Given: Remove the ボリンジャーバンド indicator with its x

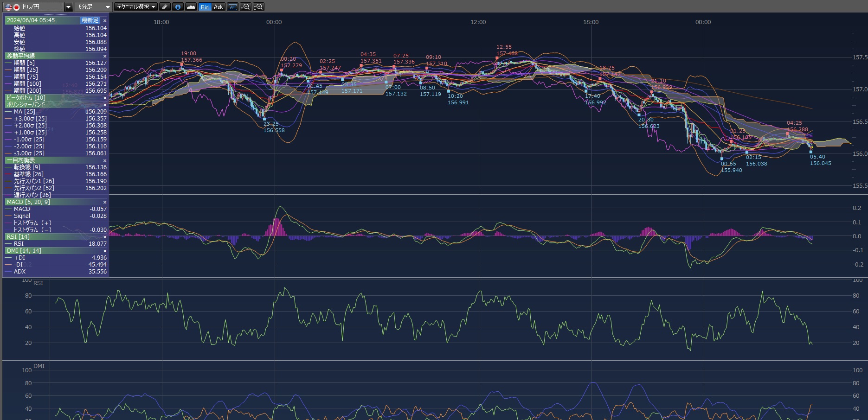Looking at the screenshot, I should click(x=105, y=105).
